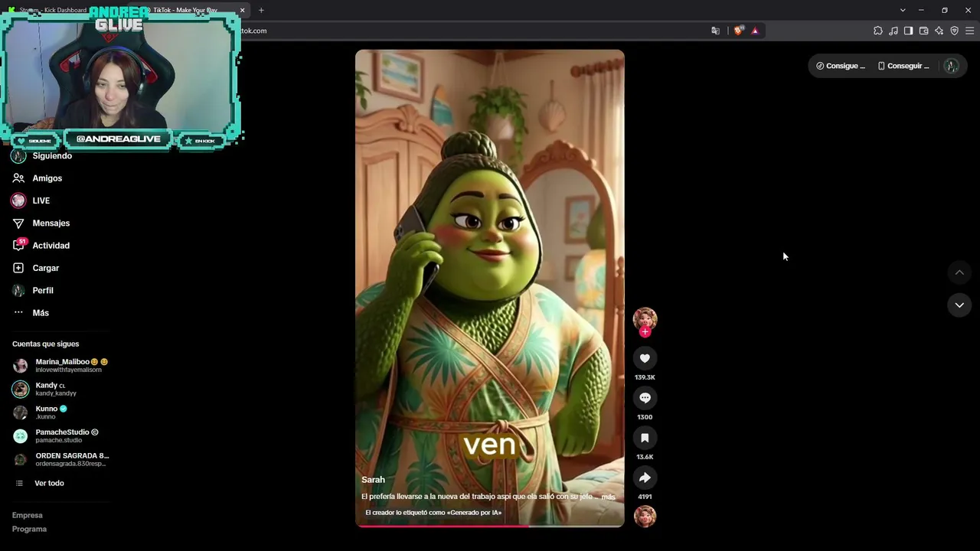Share the video using the arrow icon
980x551 pixels.
(x=645, y=478)
